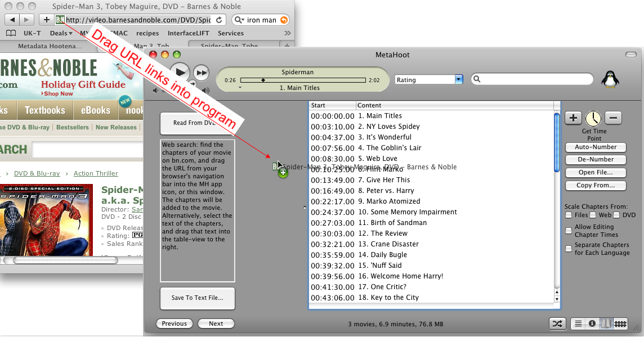The width and height of the screenshot is (644, 337).
Task: Click the De-Number button
Action: click(596, 159)
